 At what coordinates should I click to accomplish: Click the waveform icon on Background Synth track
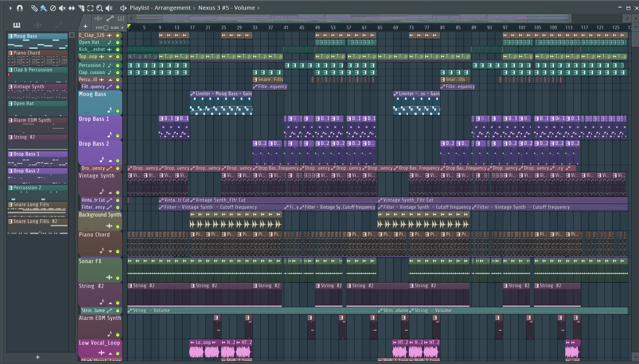click(x=109, y=226)
